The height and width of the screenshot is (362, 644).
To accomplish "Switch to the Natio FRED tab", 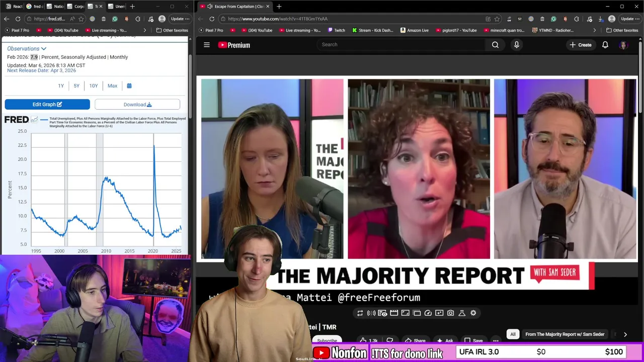I will click(x=55, y=7).
